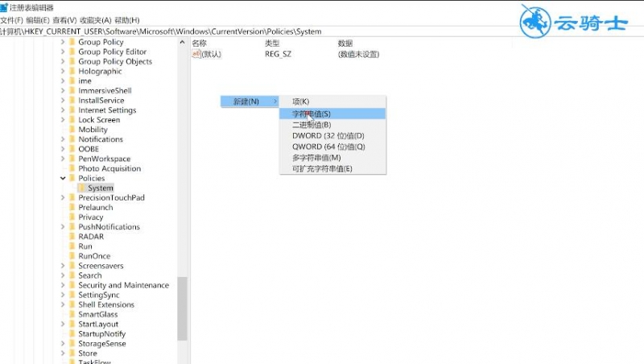Expand the Shell Extensions key
This screenshot has width=644, height=364.
point(63,304)
